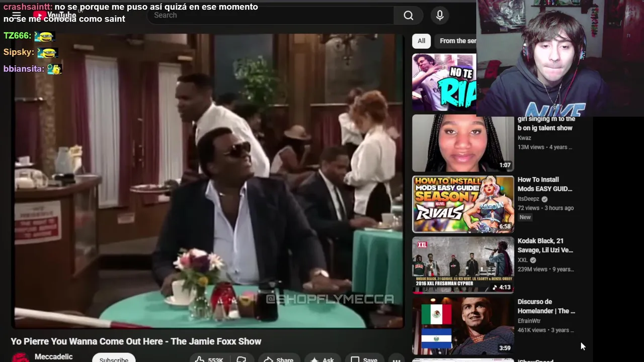Click '461K views' text under EfrainWtr

(x=532, y=330)
